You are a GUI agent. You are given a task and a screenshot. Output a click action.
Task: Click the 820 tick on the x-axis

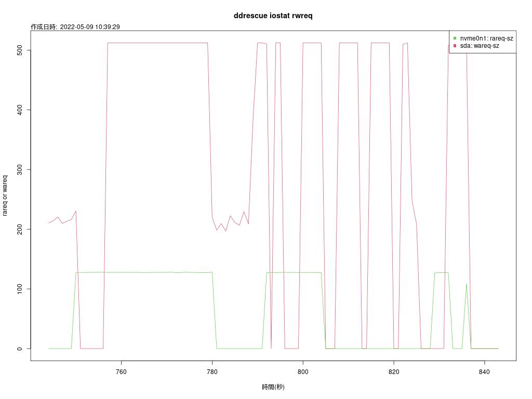tap(394, 371)
